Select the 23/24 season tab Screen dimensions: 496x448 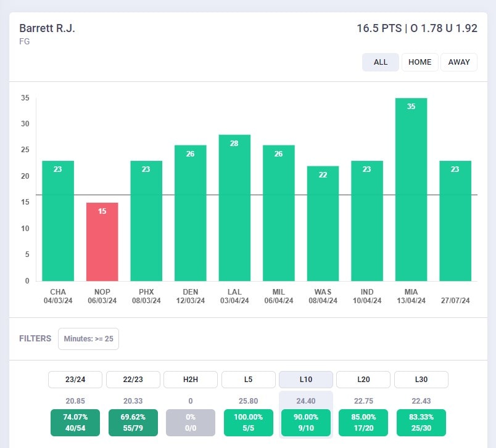click(x=75, y=380)
